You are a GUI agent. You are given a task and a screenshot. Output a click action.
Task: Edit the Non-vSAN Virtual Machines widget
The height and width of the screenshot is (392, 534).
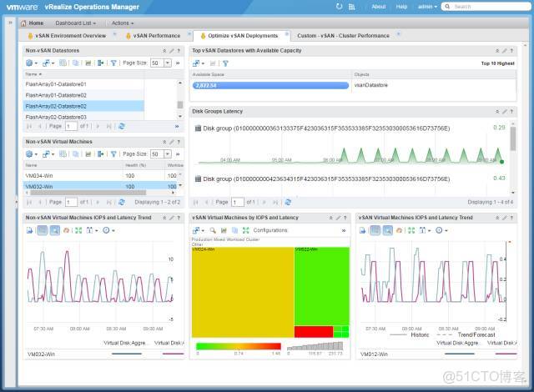tap(172, 142)
